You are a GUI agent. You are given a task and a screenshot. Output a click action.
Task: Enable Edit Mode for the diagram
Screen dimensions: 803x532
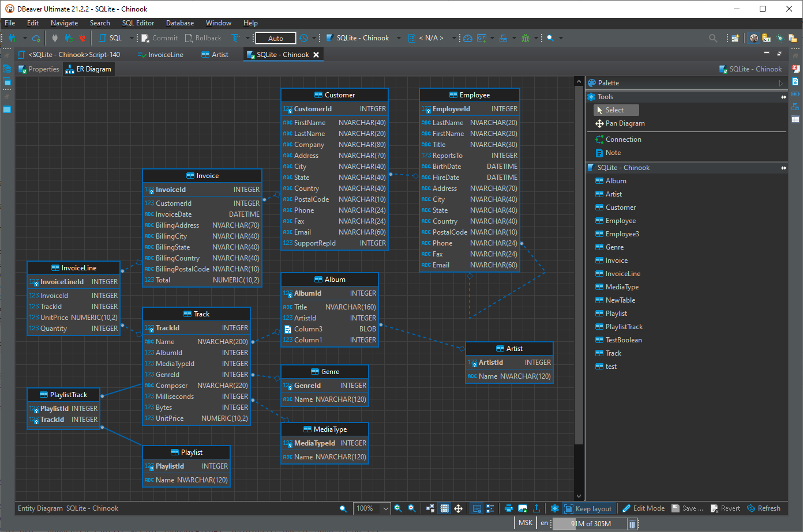coord(643,508)
